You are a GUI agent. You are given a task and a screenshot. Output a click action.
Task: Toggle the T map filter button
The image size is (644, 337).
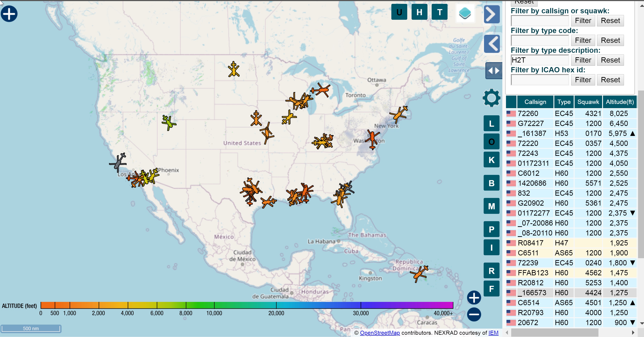point(440,12)
